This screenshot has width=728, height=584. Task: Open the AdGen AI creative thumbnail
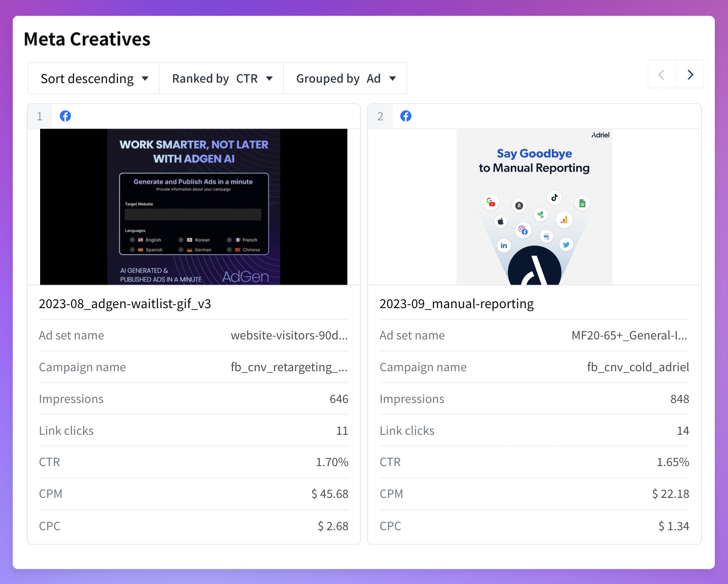[194, 207]
